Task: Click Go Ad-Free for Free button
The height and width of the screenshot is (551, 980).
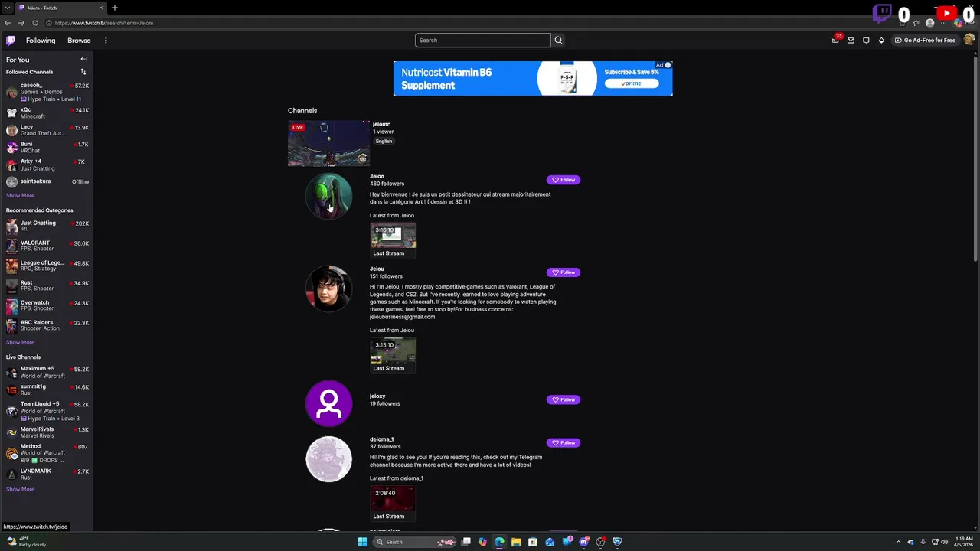Action: click(925, 40)
